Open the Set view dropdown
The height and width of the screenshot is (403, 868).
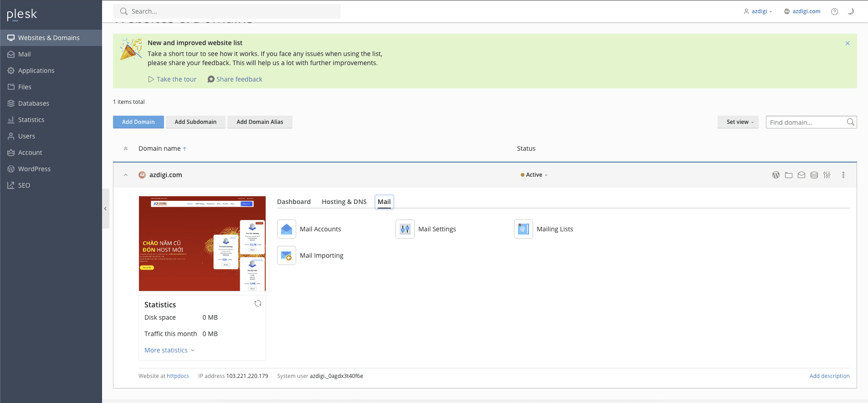click(x=738, y=122)
